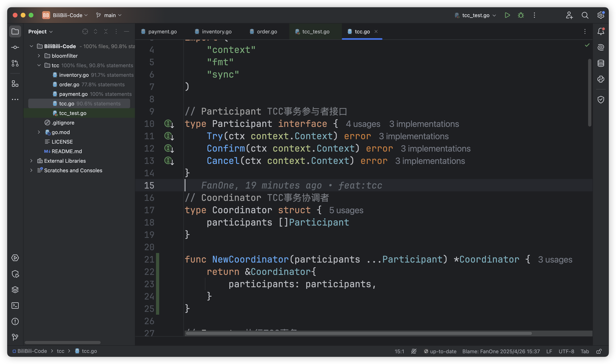Click the Notifications bell icon

(600, 31)
